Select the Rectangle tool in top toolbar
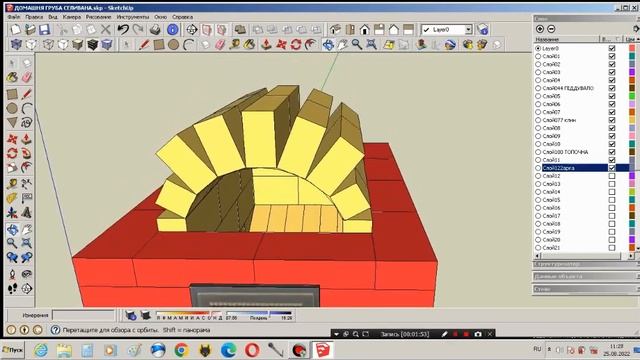640x360 pixels. 159,44
